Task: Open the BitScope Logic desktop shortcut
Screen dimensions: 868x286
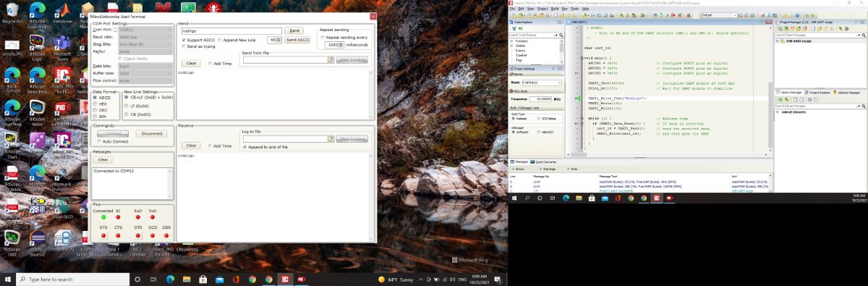Action: click(x=37, y=48)
